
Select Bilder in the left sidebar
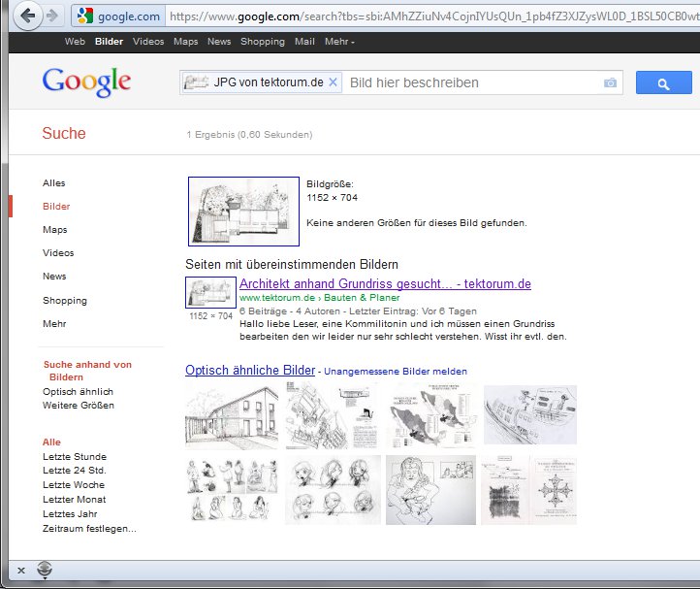click(56, 207)
